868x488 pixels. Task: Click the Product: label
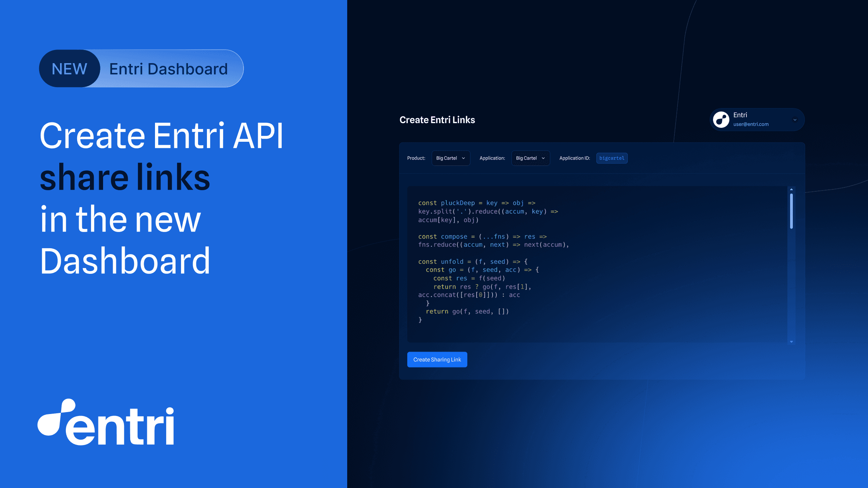(416, 158)
